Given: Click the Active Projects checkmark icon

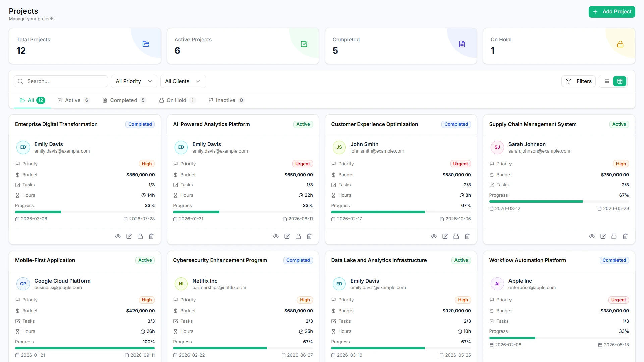Looking at the screenshot, I should click(304, 44).
